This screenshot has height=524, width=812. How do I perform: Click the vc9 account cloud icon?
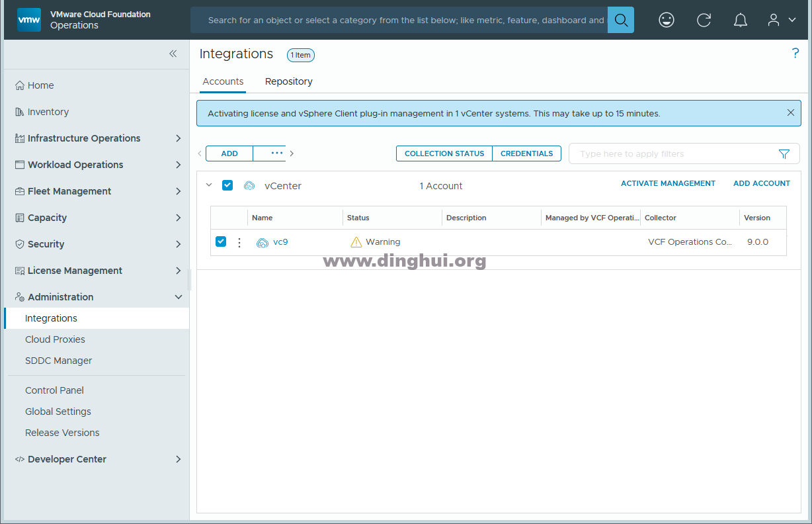(262, 242)
